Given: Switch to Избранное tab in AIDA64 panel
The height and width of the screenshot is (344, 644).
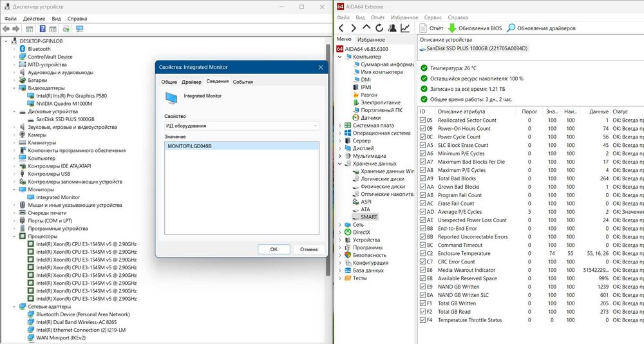Looking at the screenshot, I should point(371,40).
